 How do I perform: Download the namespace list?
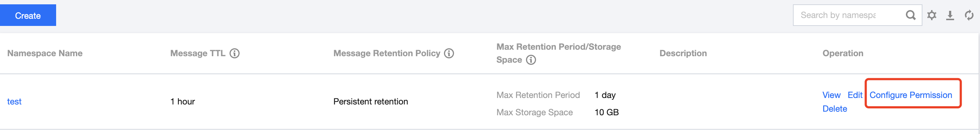click(x=950, y=15)
